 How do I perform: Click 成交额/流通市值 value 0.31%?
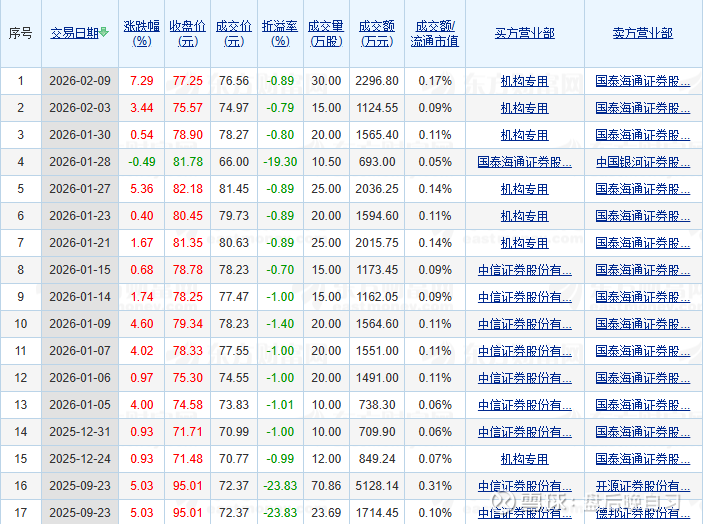[x=435, y=486]
